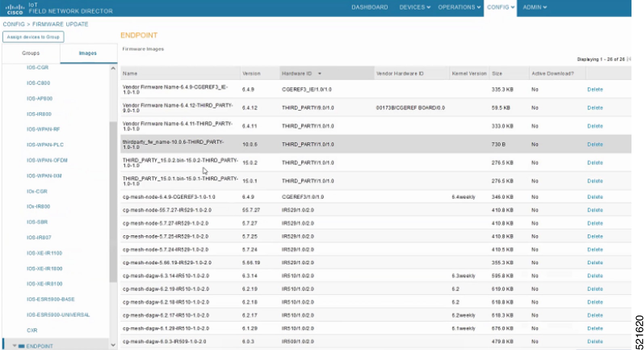Select IOS-SBR in the image tree
644x350 pixels.
37,222
